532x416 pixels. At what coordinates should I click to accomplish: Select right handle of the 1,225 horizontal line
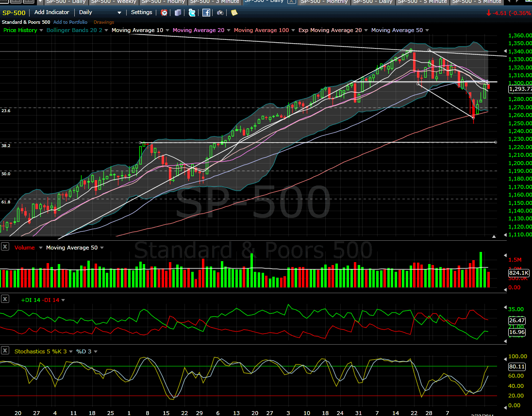tap(496, 142)
